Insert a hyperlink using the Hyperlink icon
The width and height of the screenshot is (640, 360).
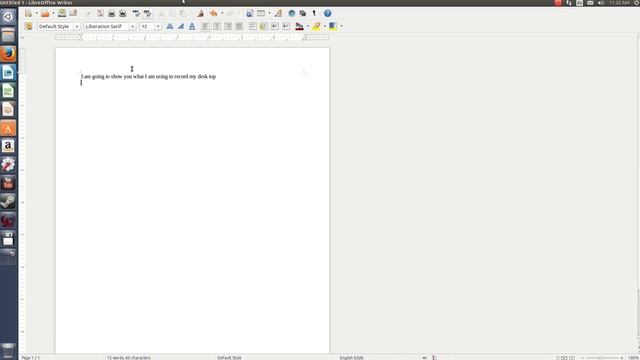250,13
